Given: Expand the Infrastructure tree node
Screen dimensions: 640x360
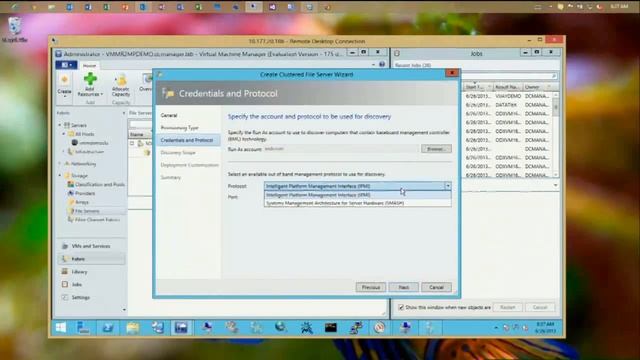Looking at the screenshot, I should 64,152.
